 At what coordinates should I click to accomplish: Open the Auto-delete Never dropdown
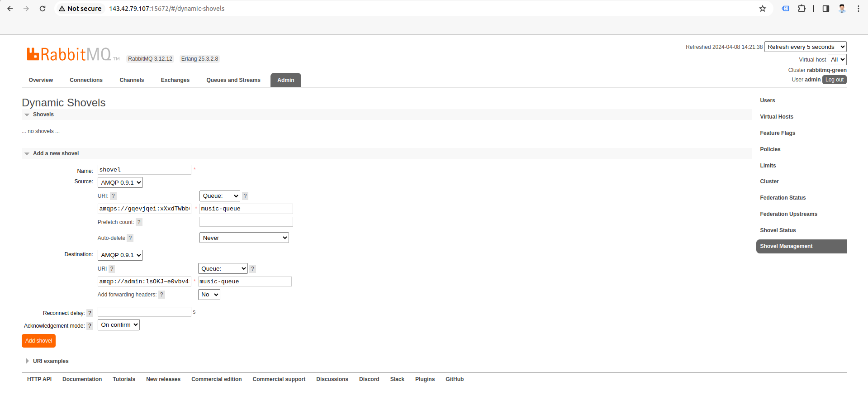(244, 238)
